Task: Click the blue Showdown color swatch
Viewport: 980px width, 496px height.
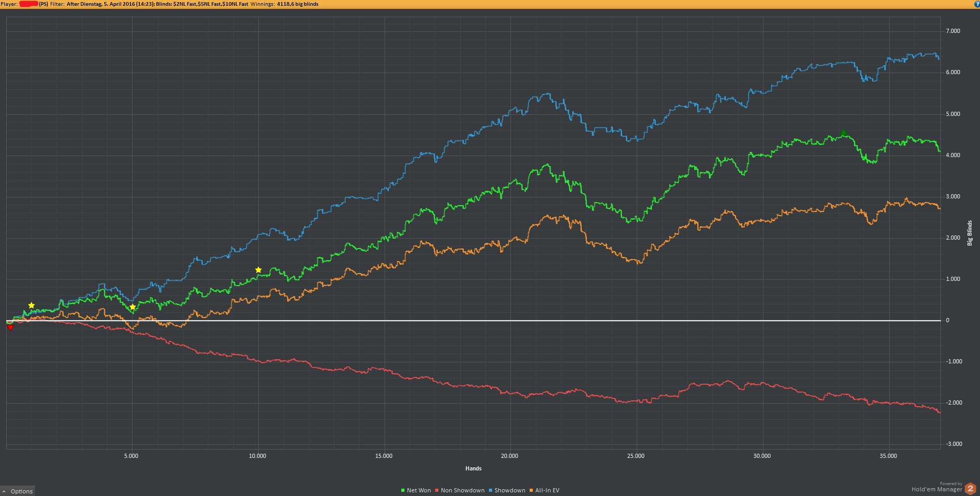Action: click(491, 490)
